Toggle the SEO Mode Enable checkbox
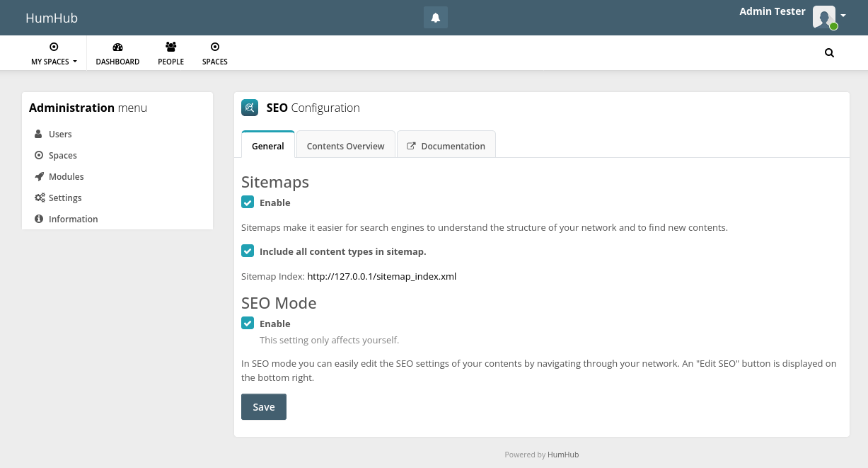The height and width of the screenshot is (468, 868). tap(248, 324)
